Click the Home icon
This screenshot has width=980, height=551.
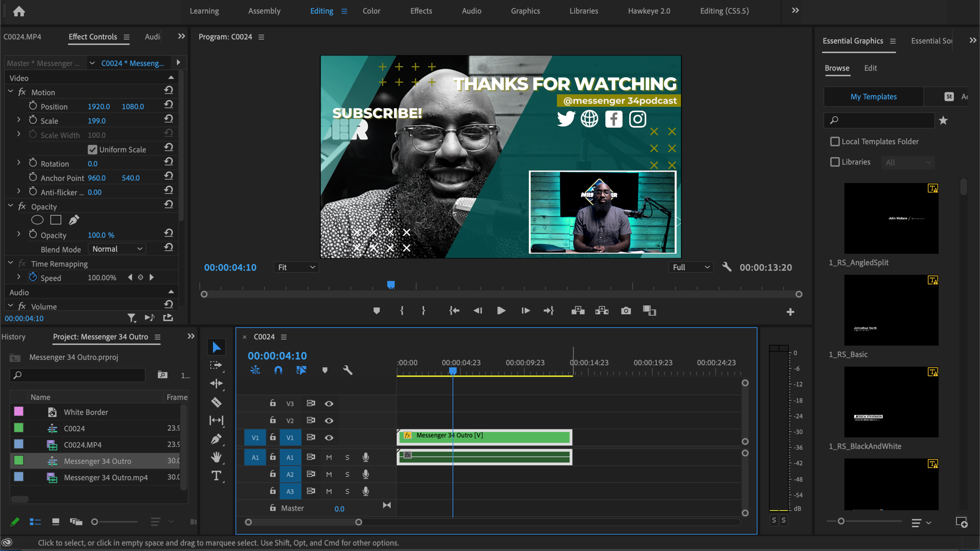pos(19,11)
